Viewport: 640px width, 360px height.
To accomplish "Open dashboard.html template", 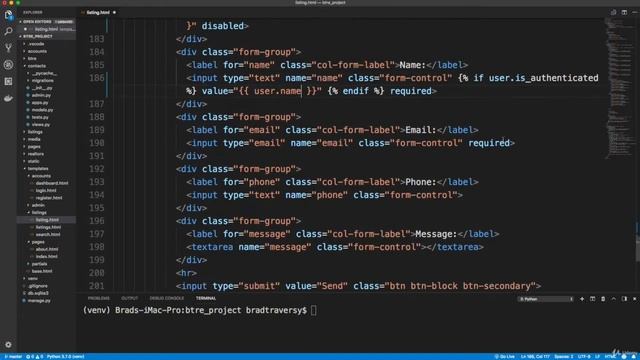I will click(x=51, y=183).
